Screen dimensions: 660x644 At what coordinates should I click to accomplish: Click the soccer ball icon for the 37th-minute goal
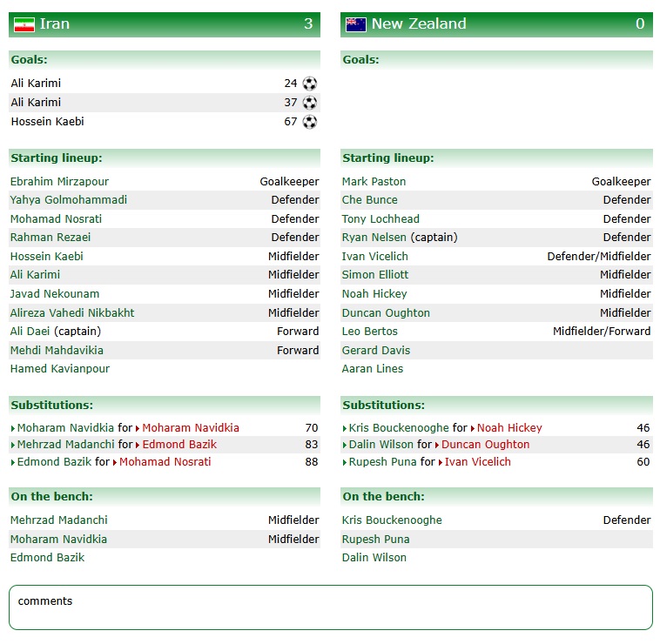309,103
